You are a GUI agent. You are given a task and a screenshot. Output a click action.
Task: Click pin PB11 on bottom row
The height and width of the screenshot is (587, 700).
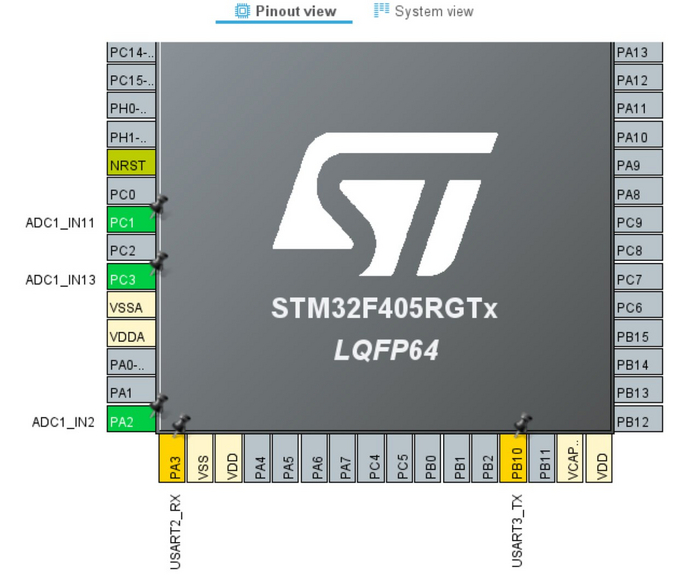[x=542, y=458]
